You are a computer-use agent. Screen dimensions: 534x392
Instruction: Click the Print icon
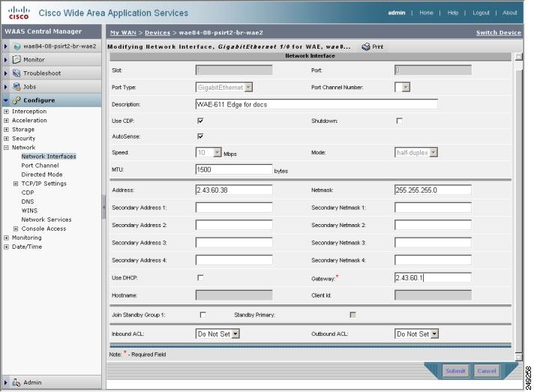click(366, 47)
